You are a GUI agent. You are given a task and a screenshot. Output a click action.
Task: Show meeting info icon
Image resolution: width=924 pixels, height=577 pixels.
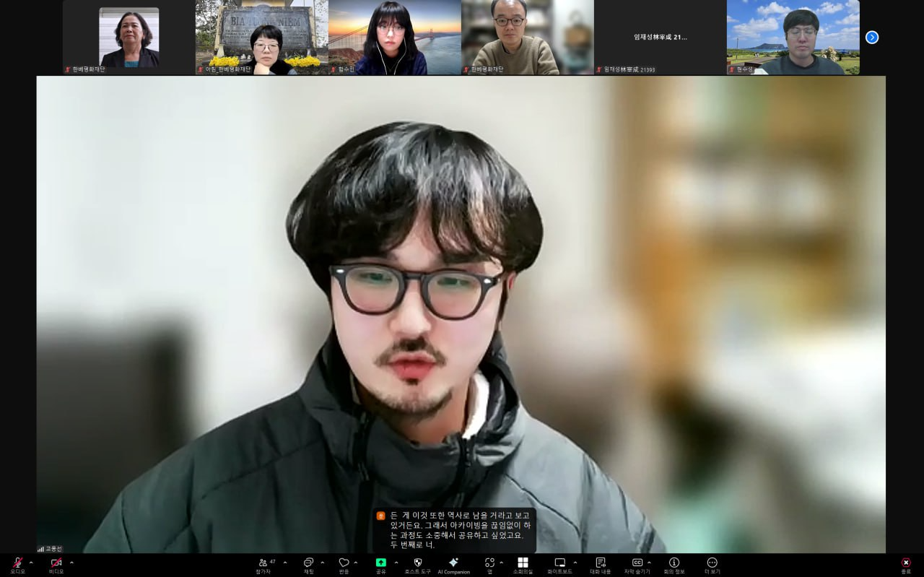[x=674, y=565]
